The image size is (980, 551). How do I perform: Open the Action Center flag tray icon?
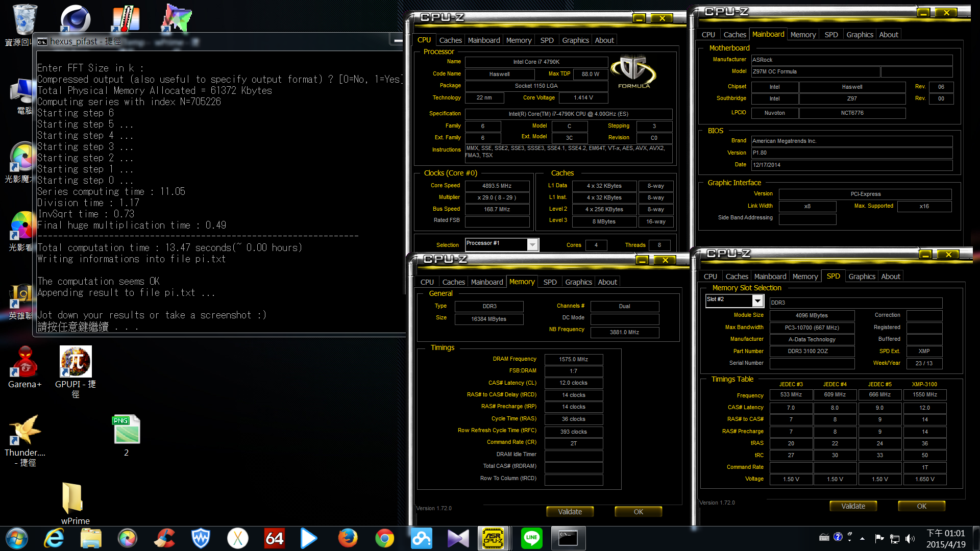click(879, 538)
